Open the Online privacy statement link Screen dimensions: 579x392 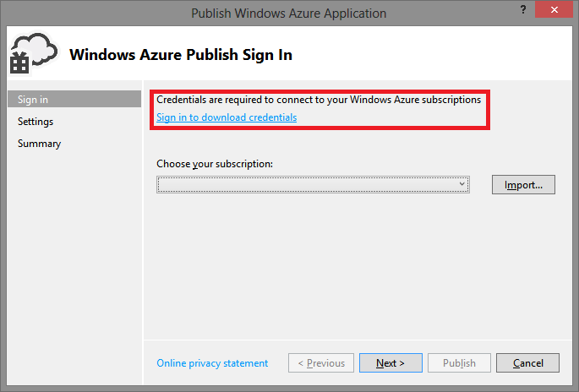click(x=212, y=363)
